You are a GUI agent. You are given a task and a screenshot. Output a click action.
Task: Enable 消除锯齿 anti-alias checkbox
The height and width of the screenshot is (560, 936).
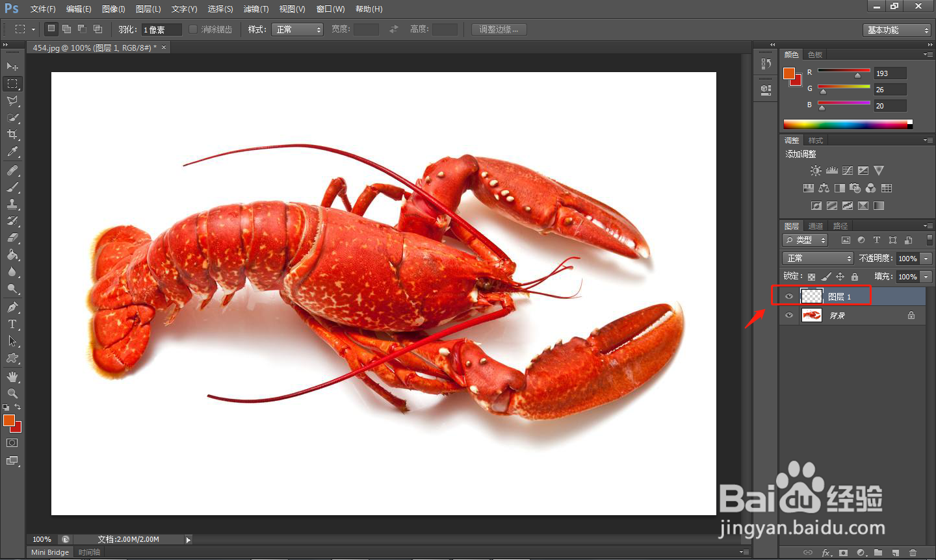(x=193, y=29)
